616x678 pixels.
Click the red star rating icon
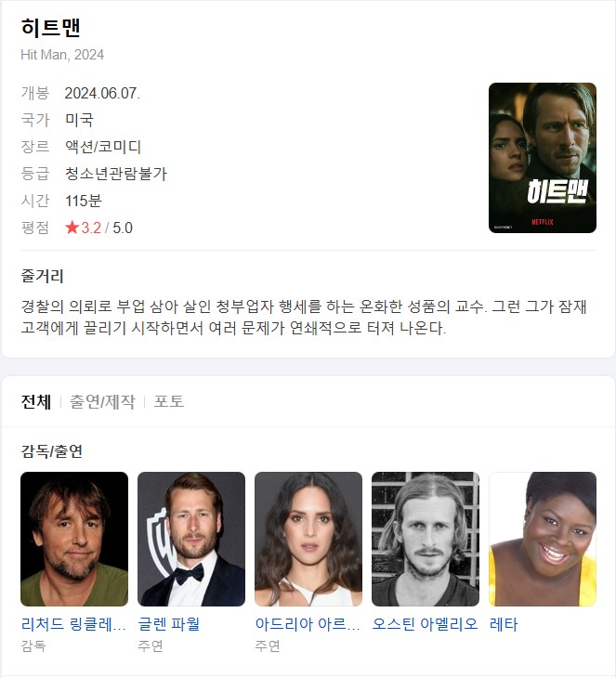pos(72,228)
